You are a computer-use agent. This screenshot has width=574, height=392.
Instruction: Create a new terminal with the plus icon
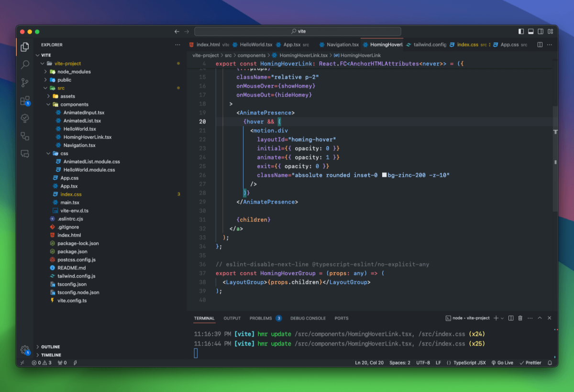coord(496,318)
